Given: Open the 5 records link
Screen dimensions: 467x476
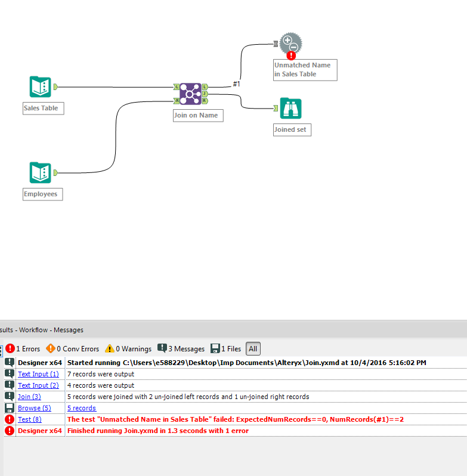Looking at the screenshot, I should (82, 408).
